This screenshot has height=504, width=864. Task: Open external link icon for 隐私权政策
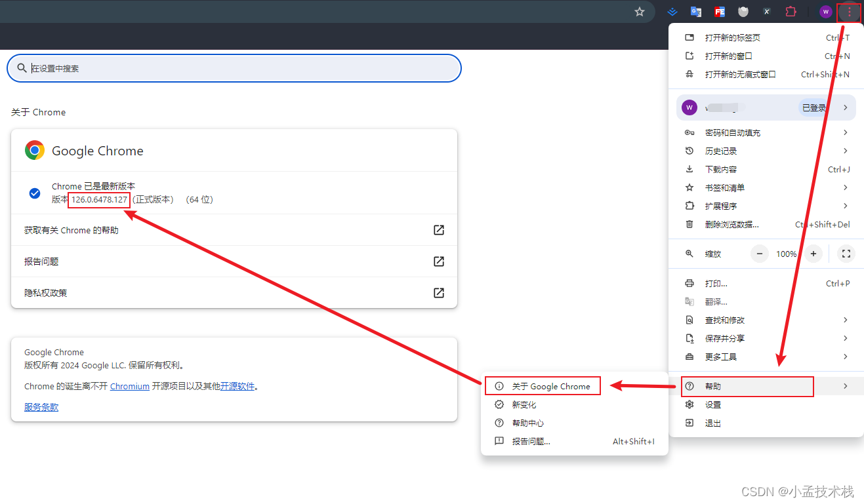pos(439,293)
